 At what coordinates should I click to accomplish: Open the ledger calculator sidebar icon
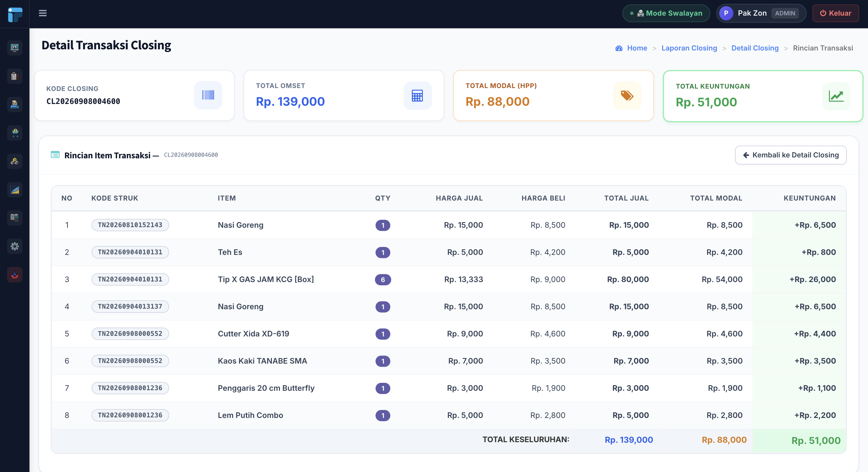pos(14,218)
